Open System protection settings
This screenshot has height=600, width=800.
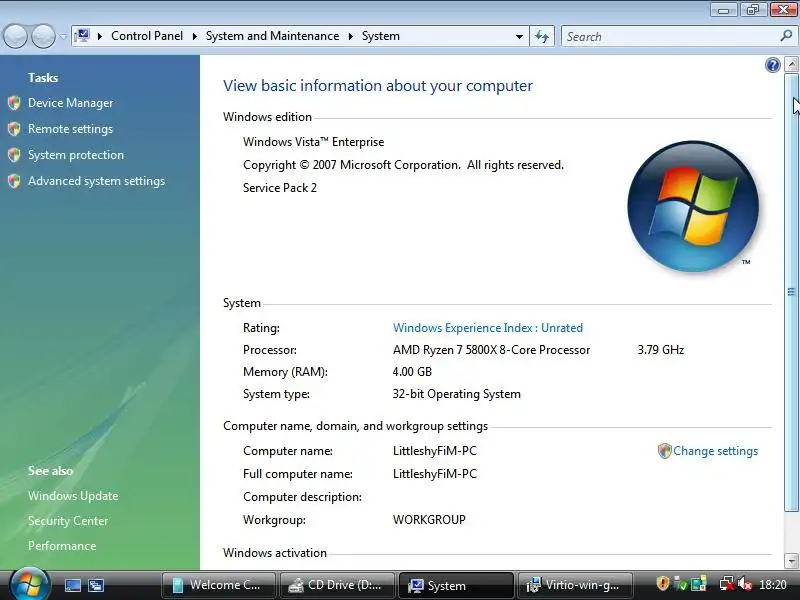click(x=76, y=155)
